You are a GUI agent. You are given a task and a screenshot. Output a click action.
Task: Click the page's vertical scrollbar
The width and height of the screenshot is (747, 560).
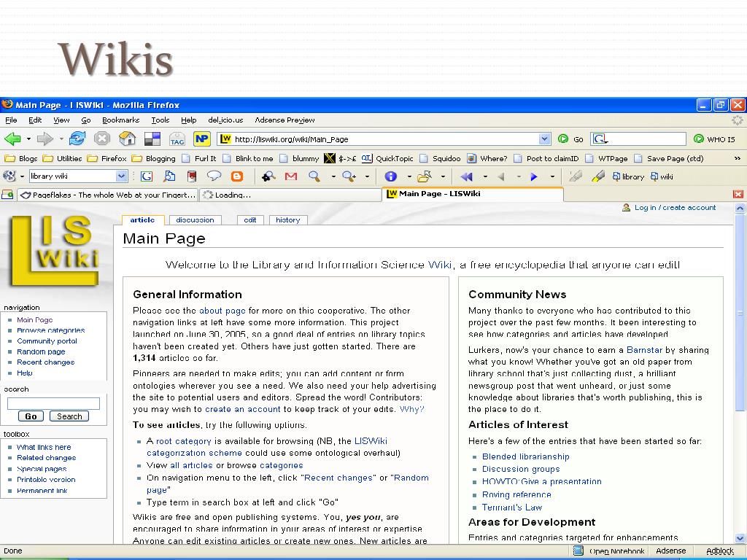tap(740, 365)
